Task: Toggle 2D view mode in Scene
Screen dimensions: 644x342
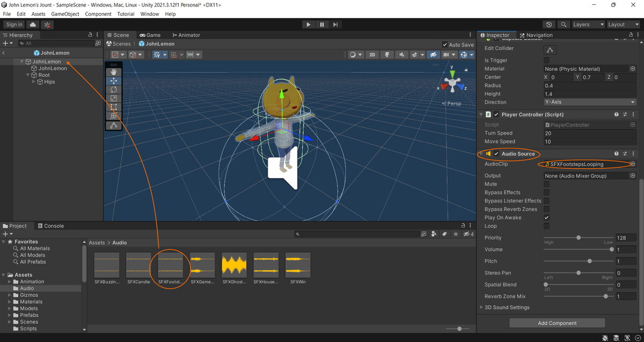Action: click(x=372, y=55)
